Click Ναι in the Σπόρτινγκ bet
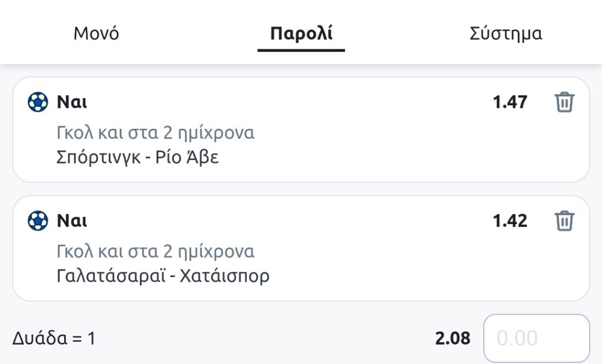Viewport: 602px width, 364px height. tap(72, 102)
